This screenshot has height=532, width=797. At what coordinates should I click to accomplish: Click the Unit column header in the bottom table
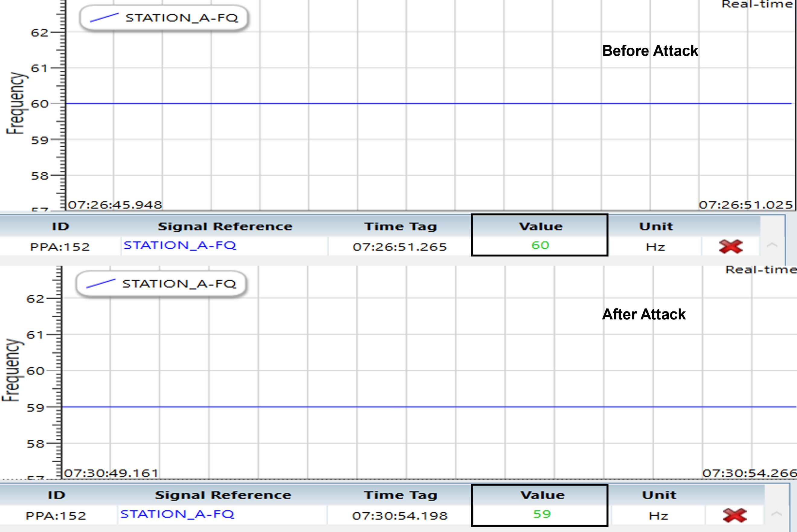pos(659,495)
